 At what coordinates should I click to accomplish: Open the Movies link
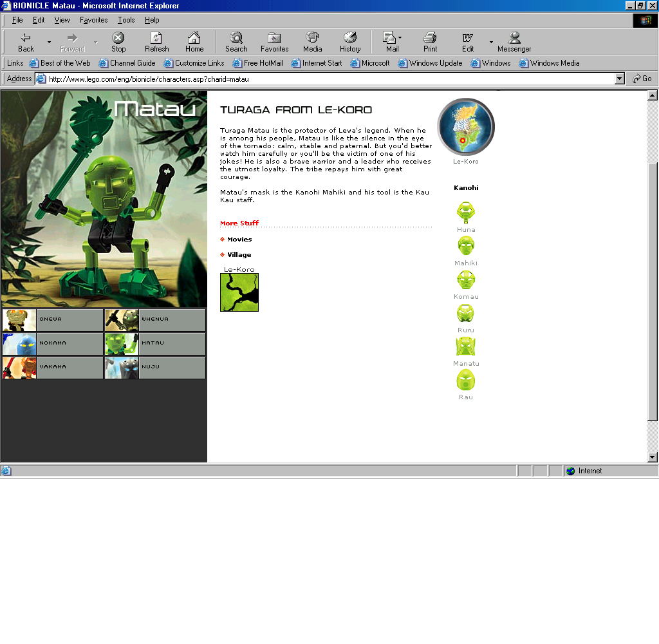(x=239, y=240)
